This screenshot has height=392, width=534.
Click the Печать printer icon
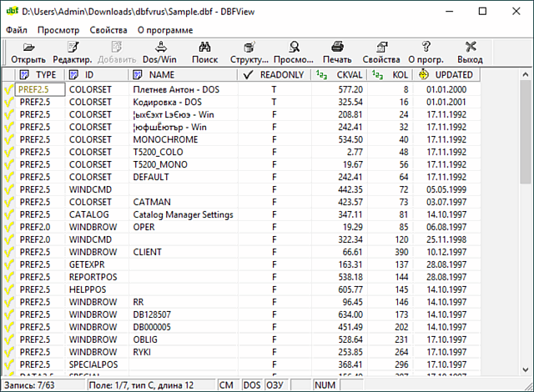(337, 48)
